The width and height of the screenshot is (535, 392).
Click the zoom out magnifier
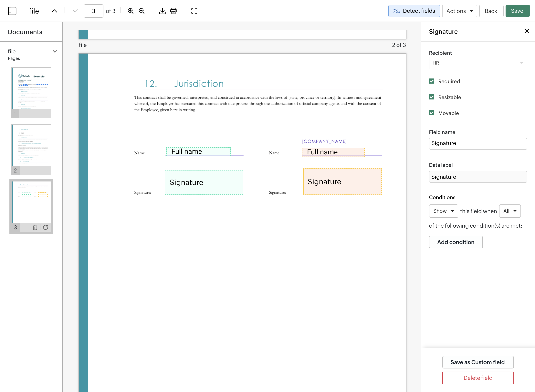142,11
